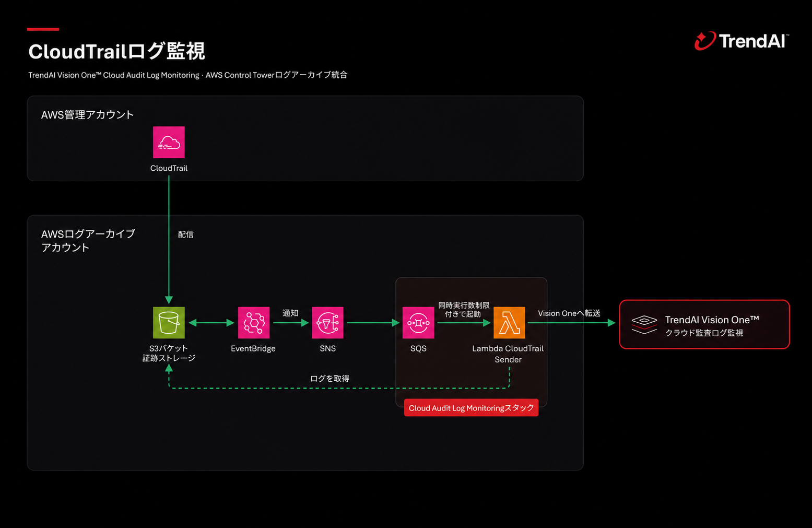Click the 通知 arrow label
812x528 pixels.
pyautogui.click(x=290, y=313)
